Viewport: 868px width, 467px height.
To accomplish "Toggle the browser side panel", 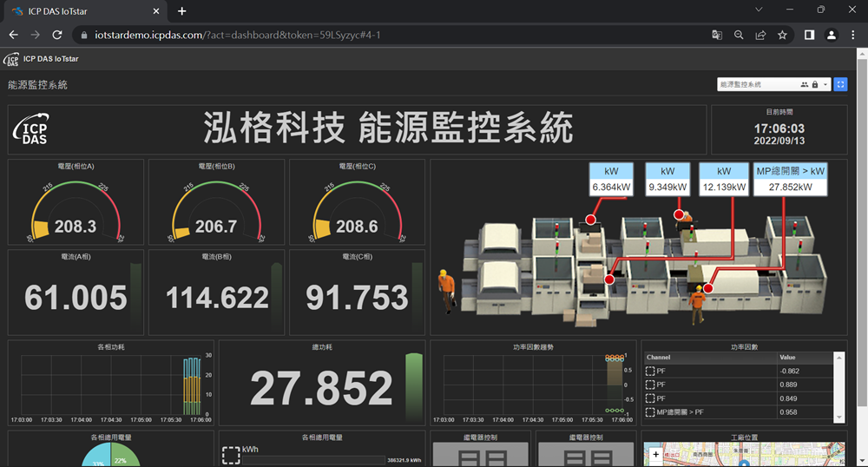I will tap(809, 35).
